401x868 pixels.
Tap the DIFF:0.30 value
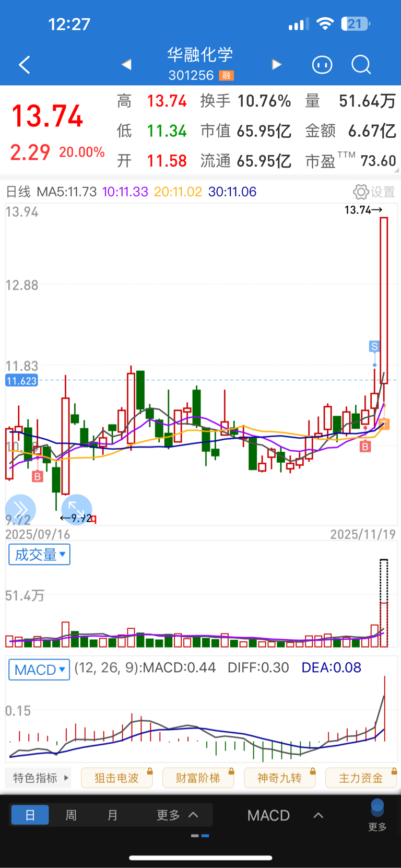tap(258, 667)
